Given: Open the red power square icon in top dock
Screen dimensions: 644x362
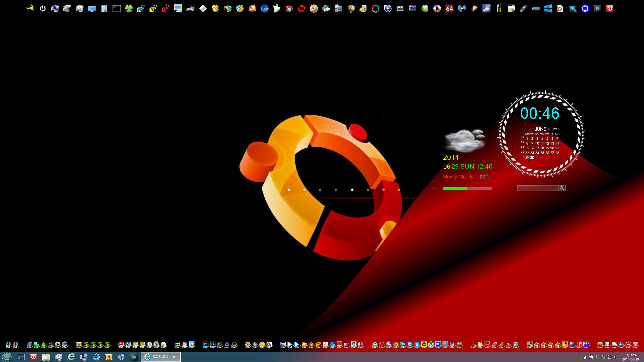Looking at the screenshot, I should (x=610, y=9).
